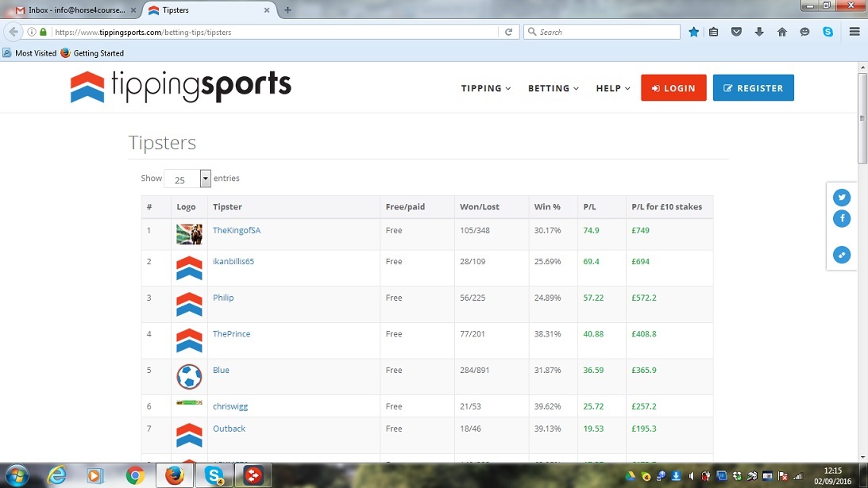Close the Inbox Gmail tab

[133, 10]
